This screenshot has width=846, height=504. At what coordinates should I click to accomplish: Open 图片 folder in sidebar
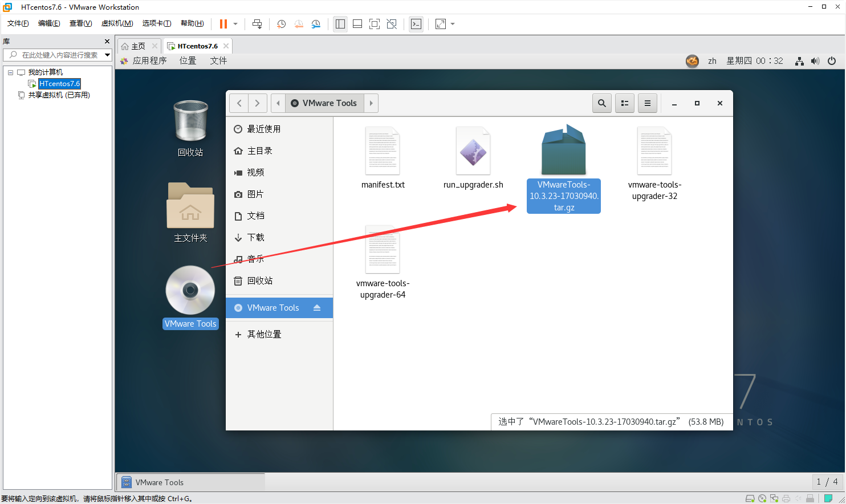279,194
